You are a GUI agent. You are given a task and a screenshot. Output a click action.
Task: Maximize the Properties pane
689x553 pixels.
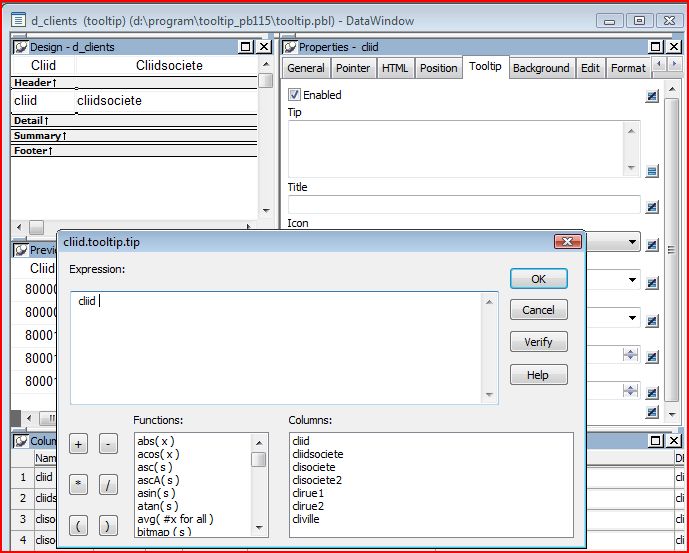(655, 47)
